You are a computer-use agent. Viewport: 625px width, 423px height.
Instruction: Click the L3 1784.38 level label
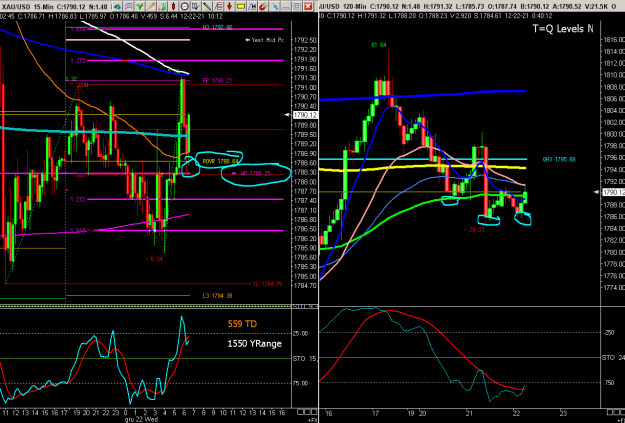217,295
